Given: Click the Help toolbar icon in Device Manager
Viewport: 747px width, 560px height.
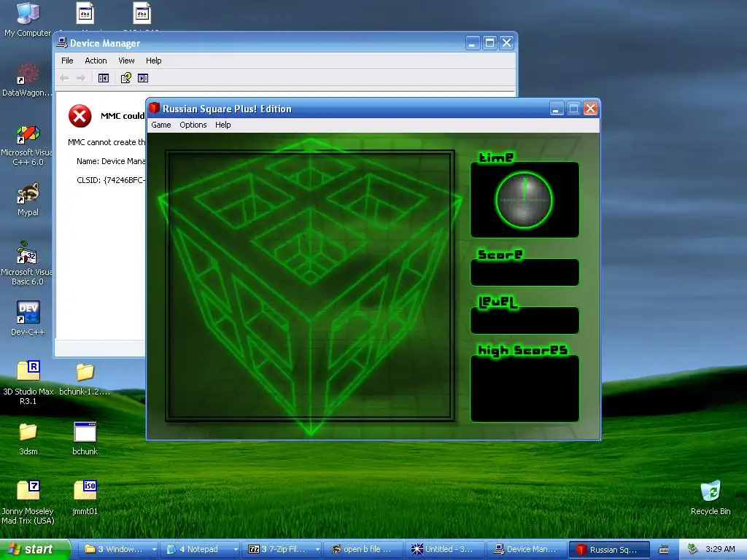Looking at the screenshot, I should [125, 78].
